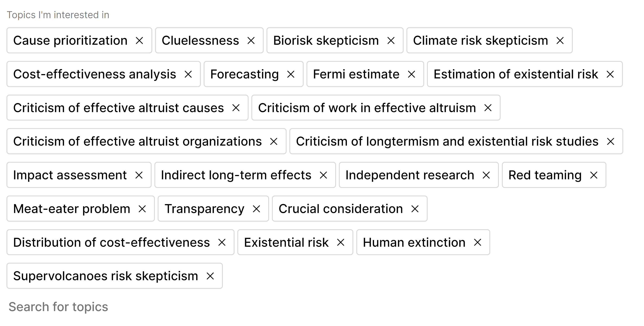Click X on Supervolcanoes risk skepticism
The image size is (644, 326).
pos(210,276)
